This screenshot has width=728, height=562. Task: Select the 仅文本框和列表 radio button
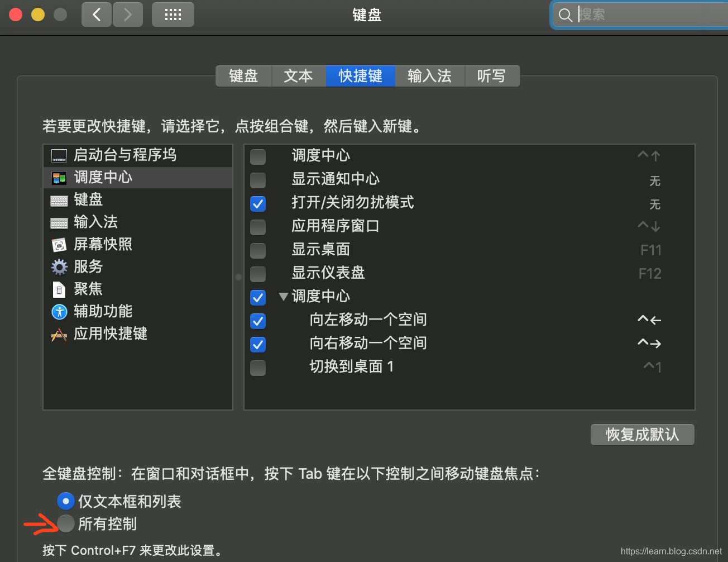point(66,501)
